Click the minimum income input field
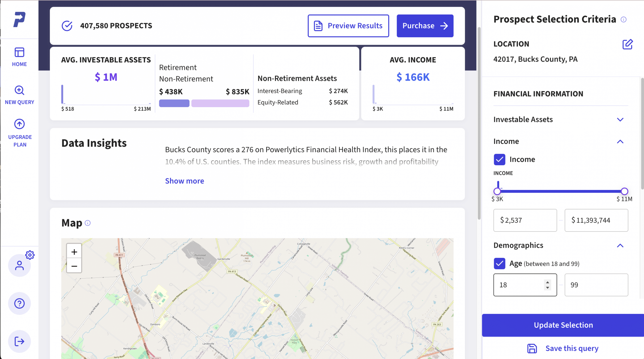This screenshot has width=644, height=359. tap(525, 220)
